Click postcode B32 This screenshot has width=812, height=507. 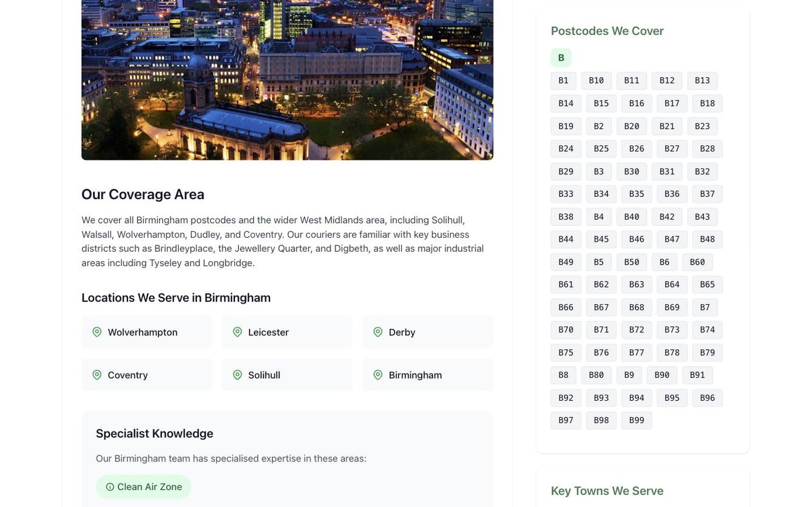pos(703,171)
